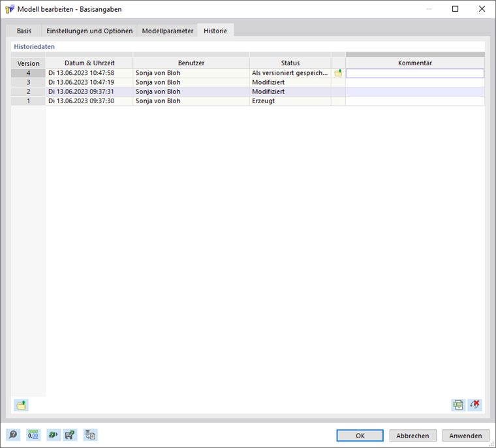Click the Benutzer column header
The width and height of the screenshot is (496, 448).
pyautogui.click(x=191, y=63)
